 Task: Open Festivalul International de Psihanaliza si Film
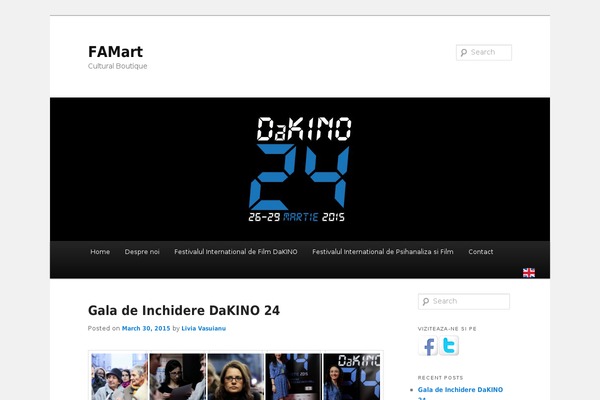pyautogui.click(x=382, y=252)
